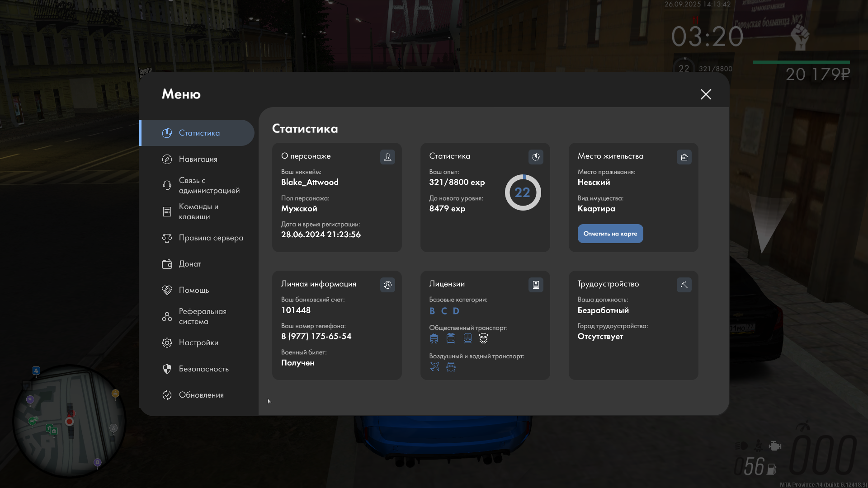Select Настройки in the sidebar

point(198,343)
